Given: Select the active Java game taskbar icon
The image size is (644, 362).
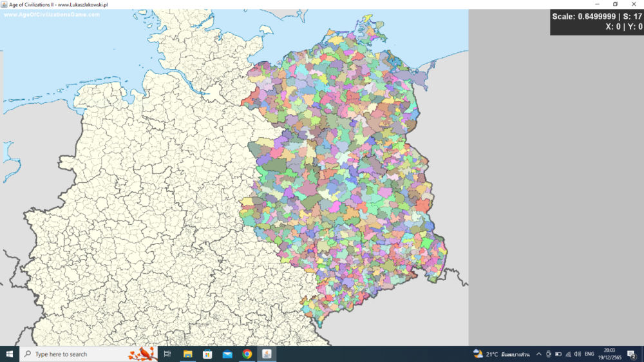Looking at the screenshot, I should pyautogui.click(x=267, y=354).
